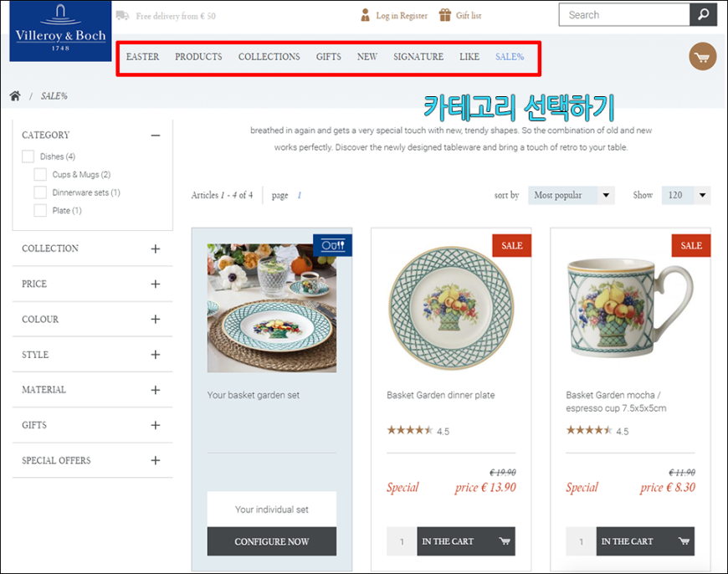Click the Your individual set box

tap(272, 510)
